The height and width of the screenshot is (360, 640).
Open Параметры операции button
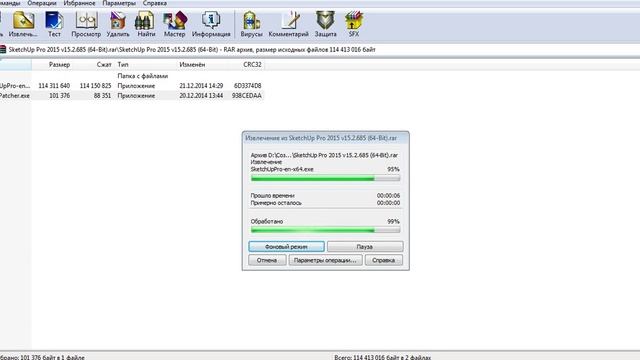click(325, 260)
